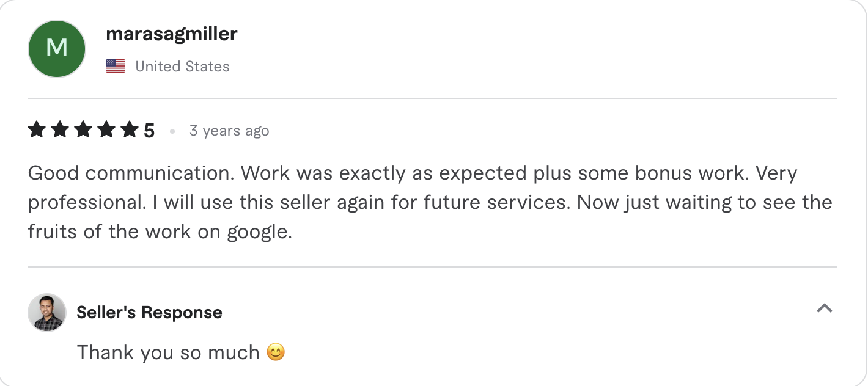Click the fourth star in the rating row

(x=107, y=129)
